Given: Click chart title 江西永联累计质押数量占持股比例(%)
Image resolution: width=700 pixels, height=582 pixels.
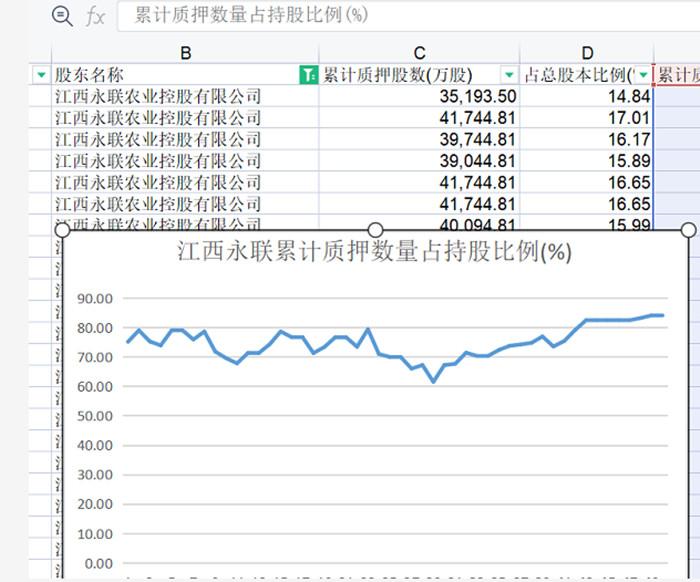Looking at the screenshot, I should point(374,252).
